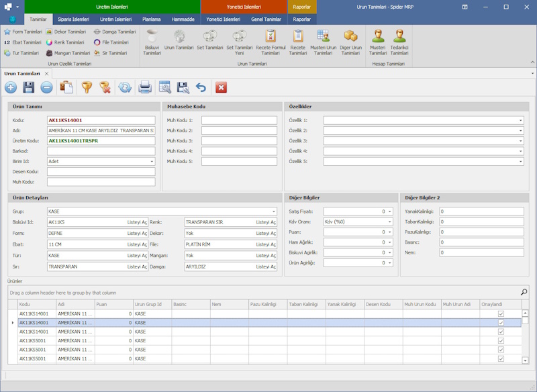Open the Ham Ağırlık dropdown arrow
Viewport: 537px width, 392px height.
[x=390, y=242]
